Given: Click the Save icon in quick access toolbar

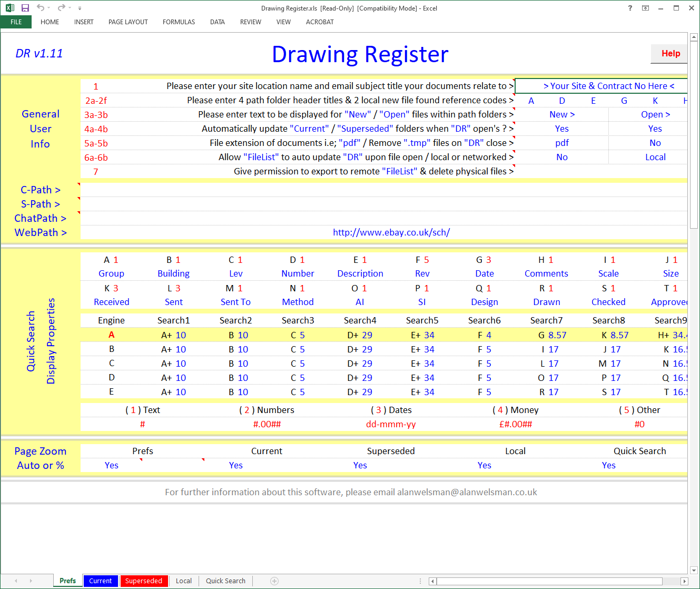Looking at the screenshot, I should [x=25, y=8].
